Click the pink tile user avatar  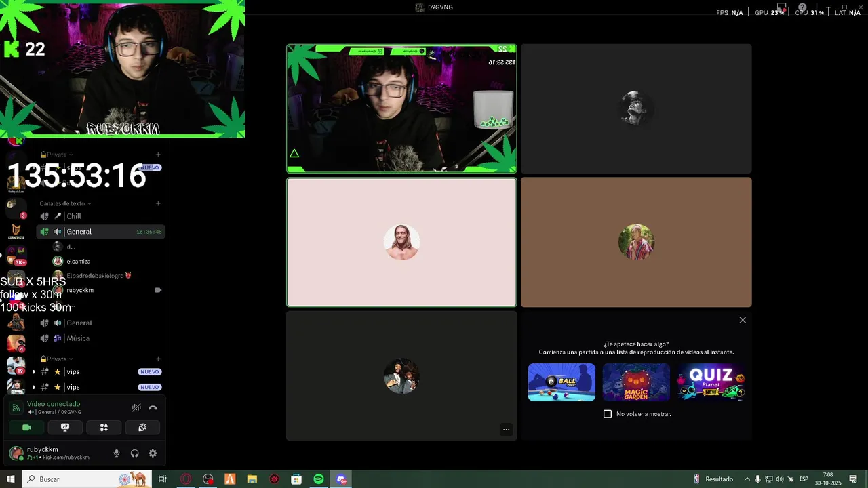(401, 242)
